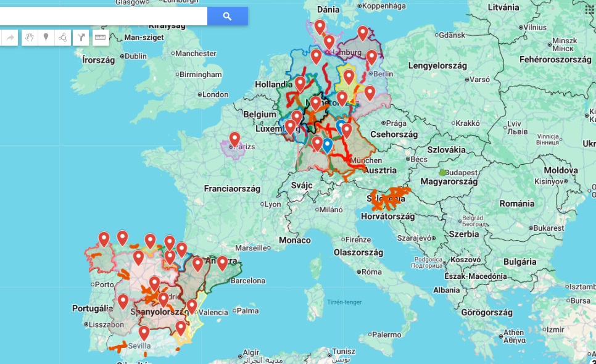Click the red marker just below Dánia
Image resolution: width=596 pixels, height=364 pixels.
(x=320, y=27)
